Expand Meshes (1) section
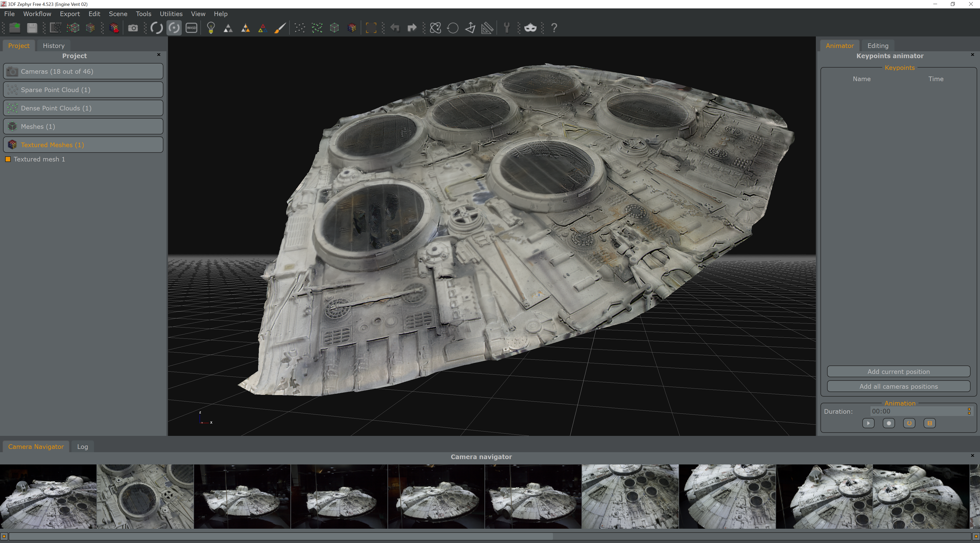The image size is (980, 543). [83, 127]
